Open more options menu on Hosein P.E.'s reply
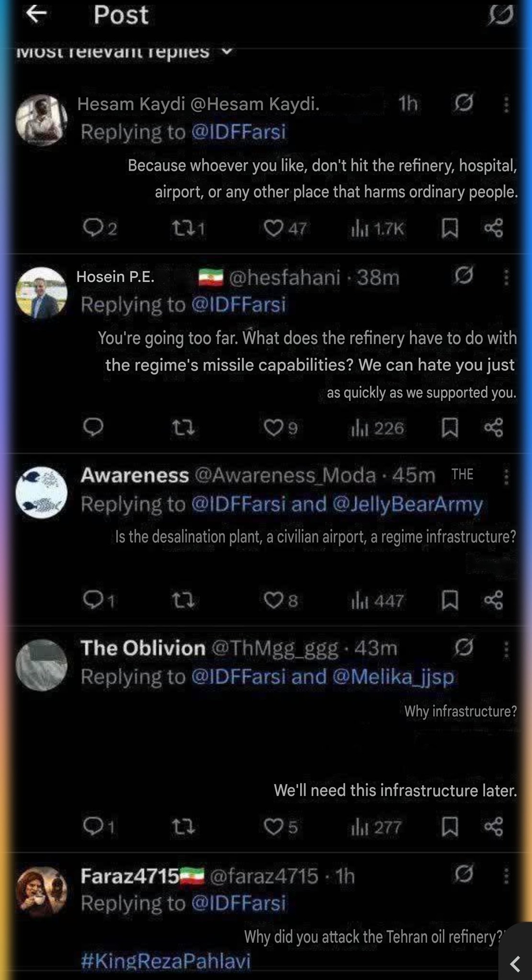532x980 pixels. pos(506,277)
